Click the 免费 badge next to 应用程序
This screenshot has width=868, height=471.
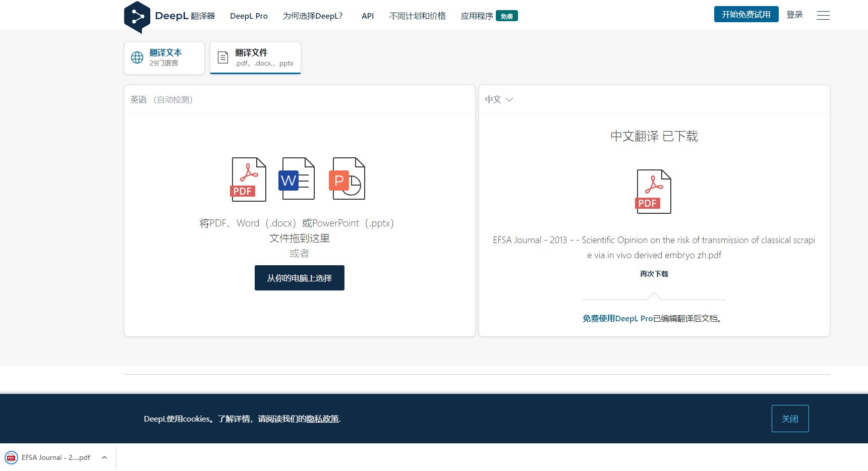click(507, 16)
